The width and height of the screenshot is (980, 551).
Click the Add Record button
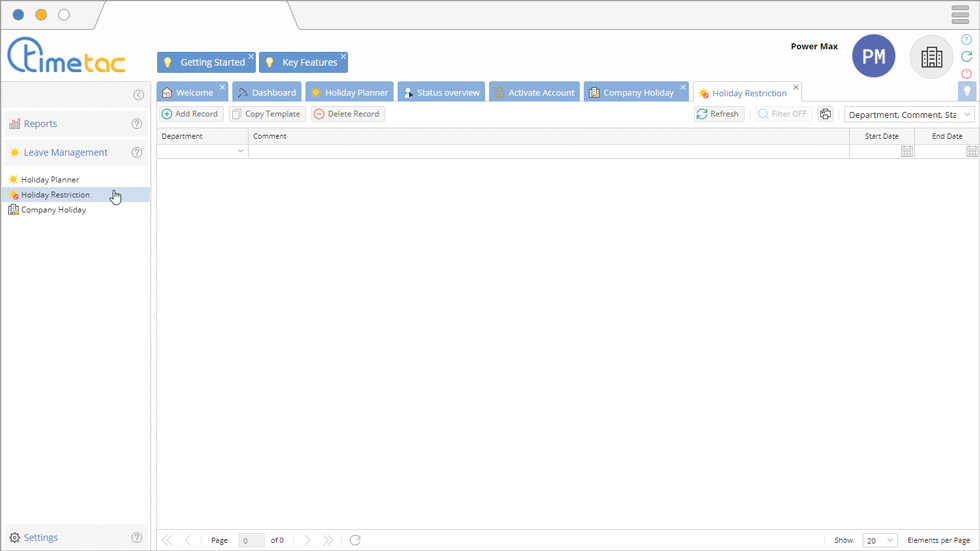click(x=190, y=114)
